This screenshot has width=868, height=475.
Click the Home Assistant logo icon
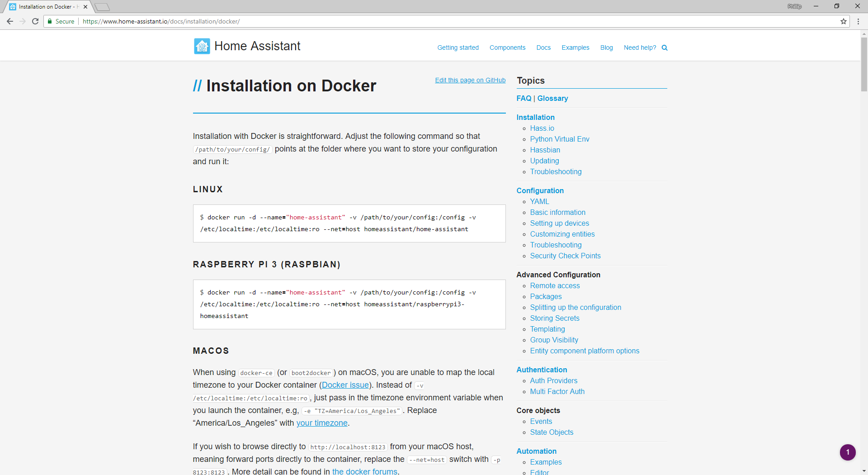(202, 46)
